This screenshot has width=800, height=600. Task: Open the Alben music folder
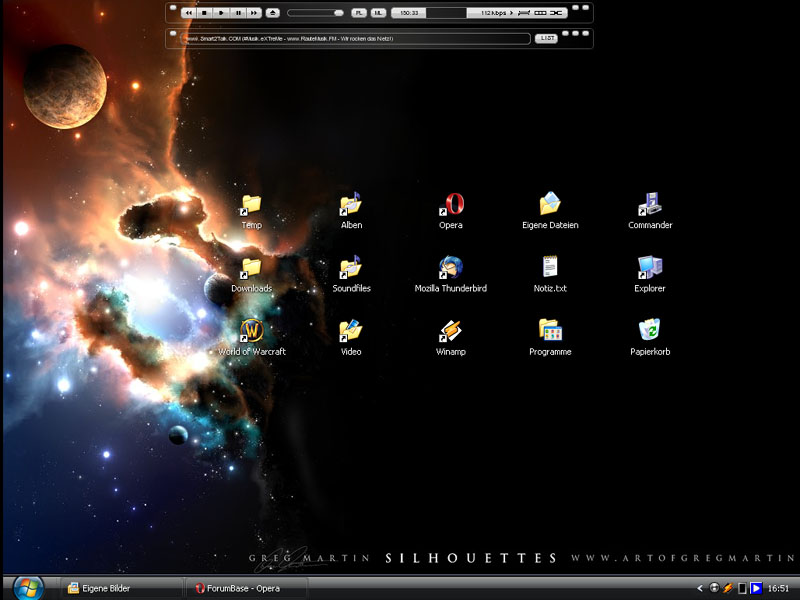(351, 211)
